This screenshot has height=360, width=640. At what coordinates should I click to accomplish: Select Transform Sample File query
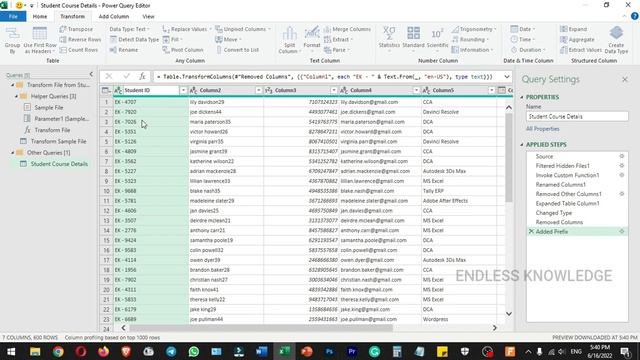58,141
